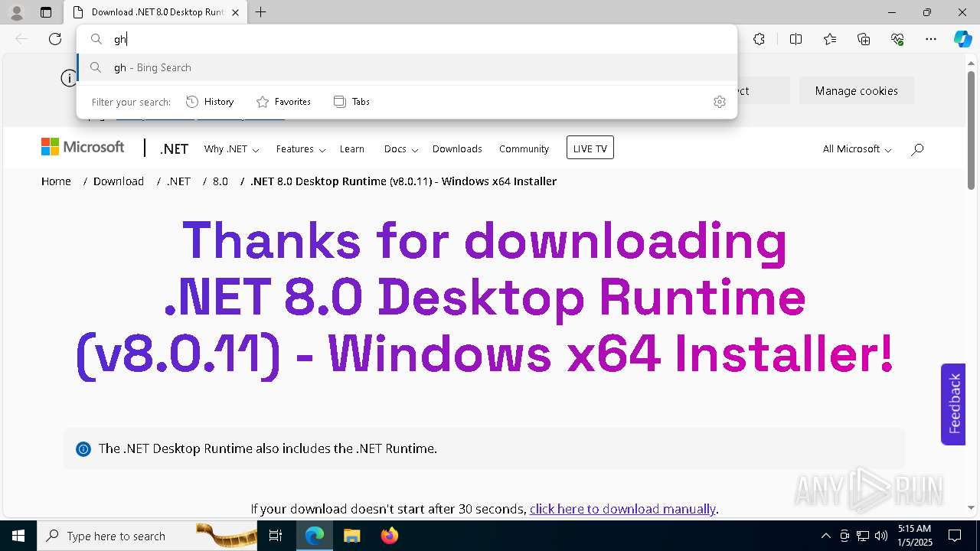Open the network tray icon
The height and width of the screenshot is (551, 980).
(x=863, y=536)
